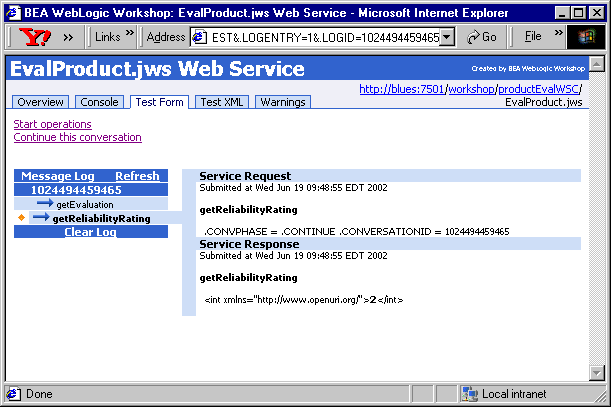Viewport: 611px width, 407px height.
Task: Open the workshop path link
Action: click(x=471, y=89)
